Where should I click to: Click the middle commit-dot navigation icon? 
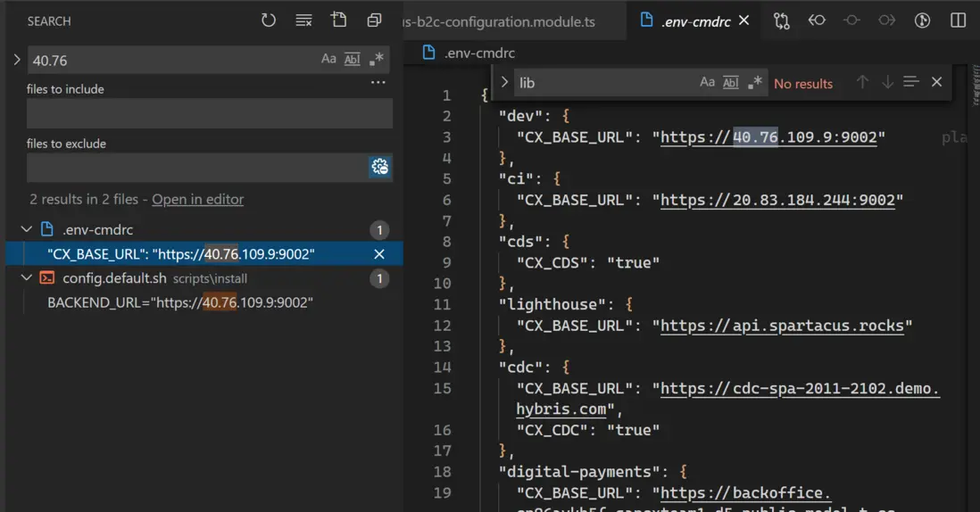pyautogui.click(x=851, y=21)
